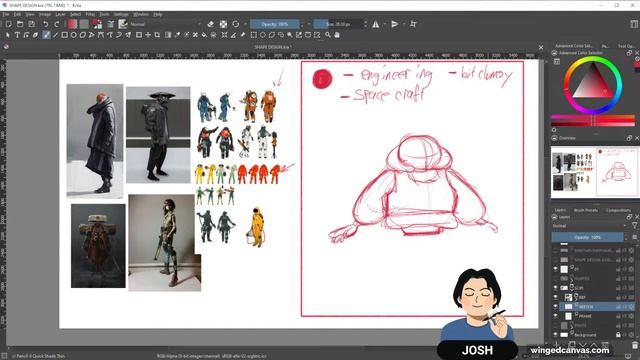Select the Gradient tool

pos(168,35)
